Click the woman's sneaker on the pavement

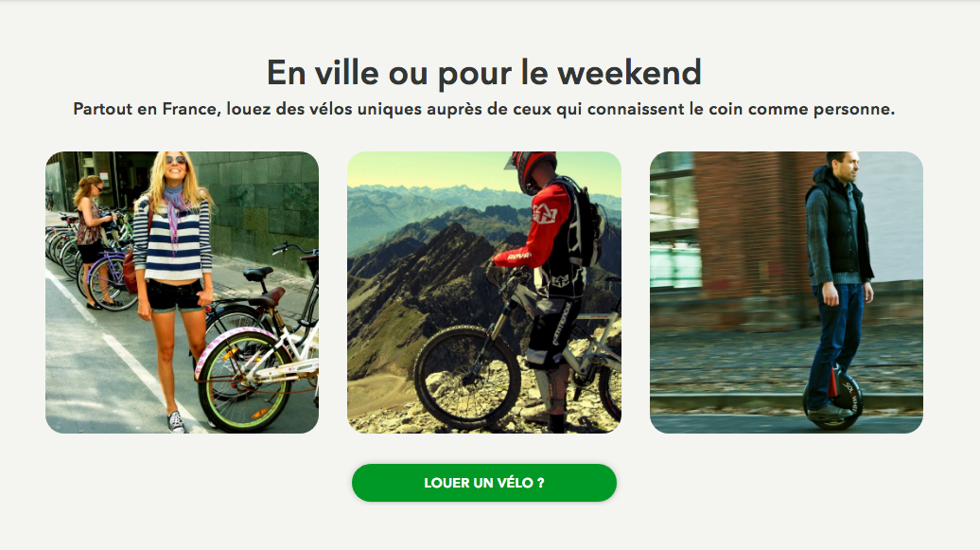(177, 422)
